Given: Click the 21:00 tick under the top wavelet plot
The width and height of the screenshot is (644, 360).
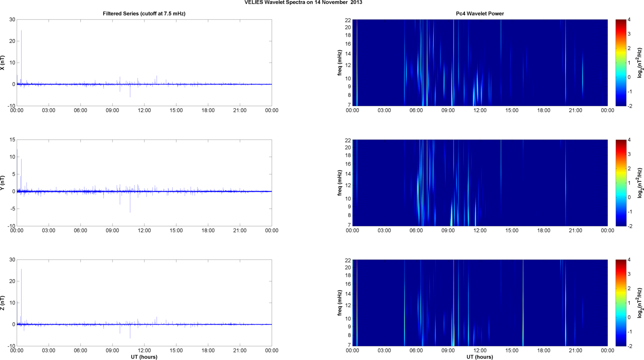Looking at the screenshot, I should [x=575, y=110].
